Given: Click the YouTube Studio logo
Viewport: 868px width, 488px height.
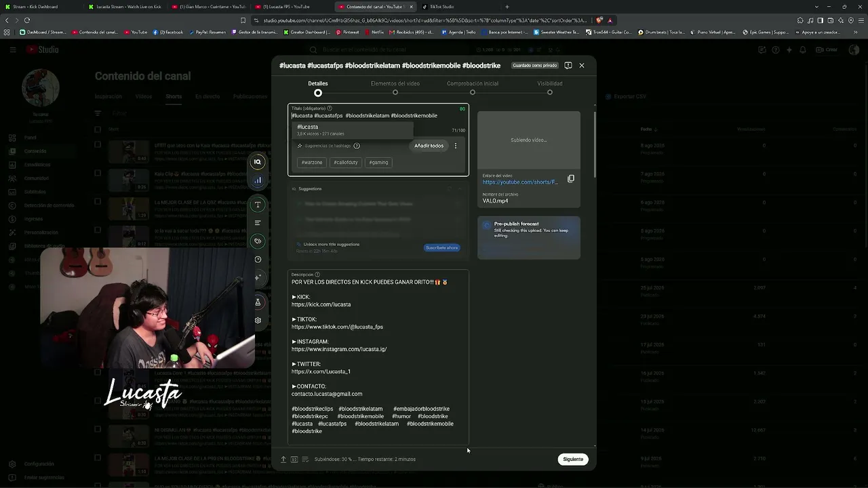Looking at the screenshot, I should [43, 49].
